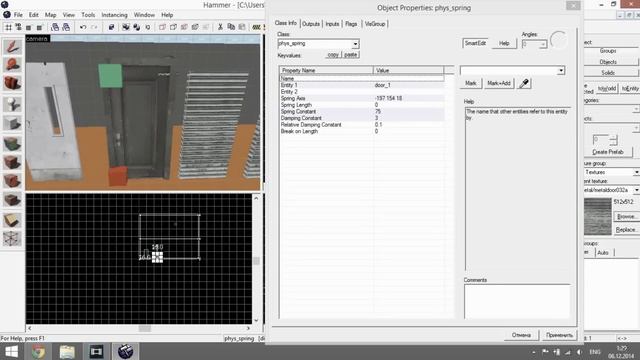The width and height of the screenshot is (640, 360).
Task: Click Apply Current Texture tool
Action: tap(12, 162)
